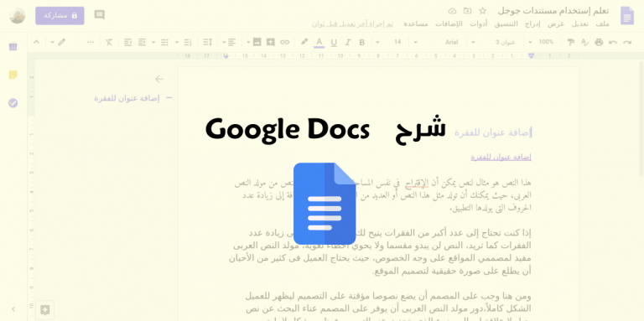Print the document using the printer icon
This screenshot has height=321, width=644.
(x=599, y=42)
